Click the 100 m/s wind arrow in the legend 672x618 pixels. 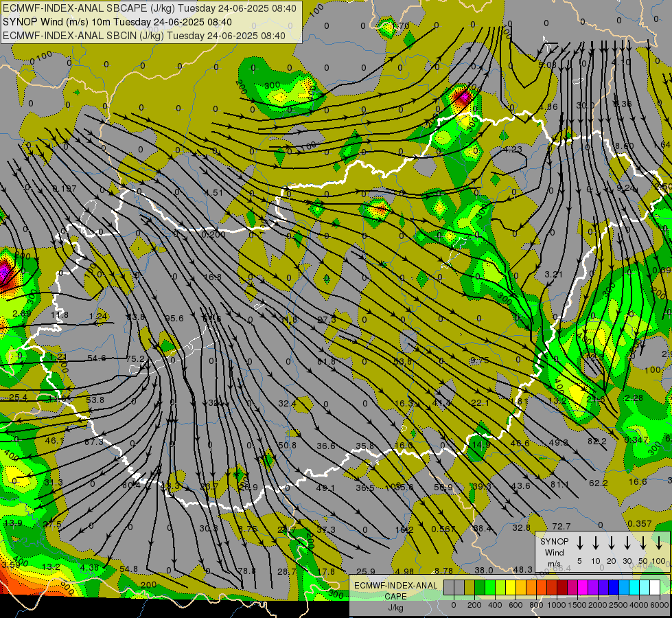click(x=659, y=542)
